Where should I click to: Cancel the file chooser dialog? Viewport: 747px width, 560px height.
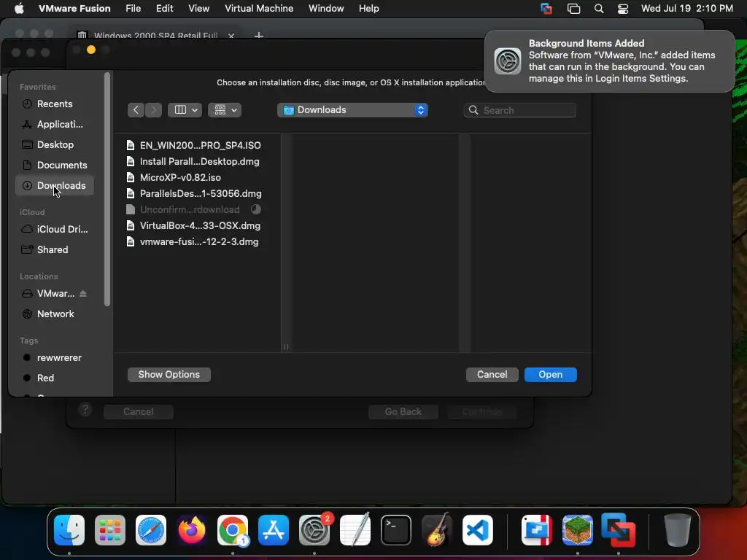click(x=492, y=374)
